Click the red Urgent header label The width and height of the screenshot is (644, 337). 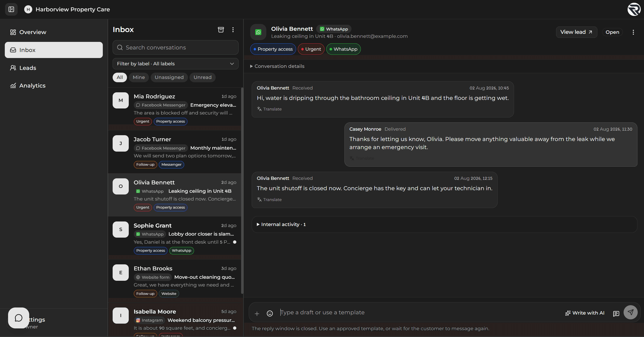tap(311, 49)
